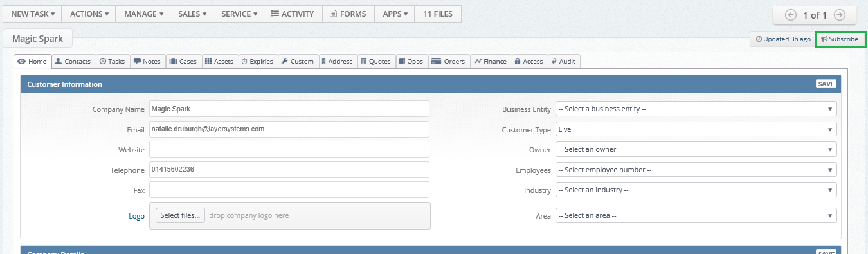The width and height of the screenshot is (868, 254).
Task: Switch to the Quotes tab
Action: (x=376, y=61)
